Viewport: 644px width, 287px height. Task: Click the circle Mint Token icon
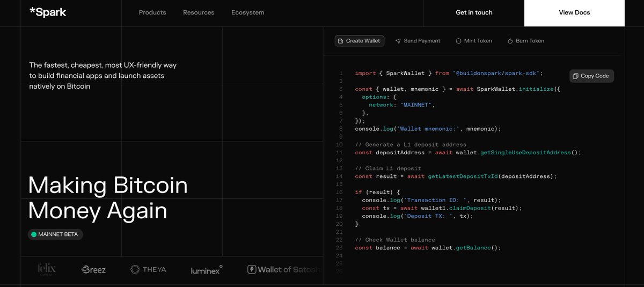458,41
